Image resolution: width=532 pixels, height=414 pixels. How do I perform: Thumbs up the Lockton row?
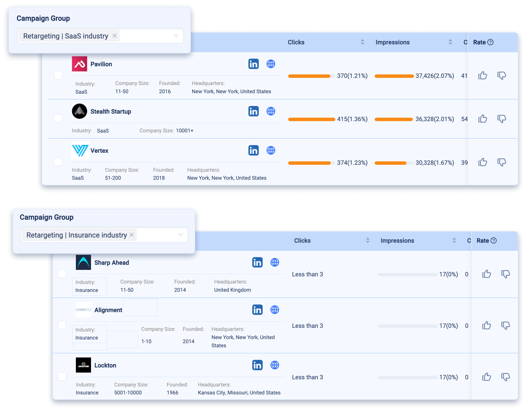[x=486, y=377]
